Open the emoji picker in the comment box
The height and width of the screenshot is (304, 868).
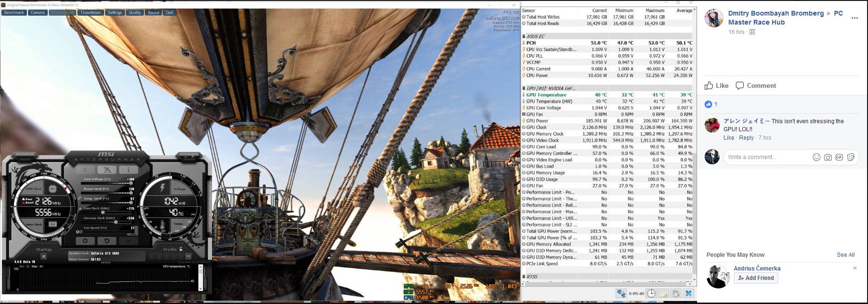tap(817, 157)
